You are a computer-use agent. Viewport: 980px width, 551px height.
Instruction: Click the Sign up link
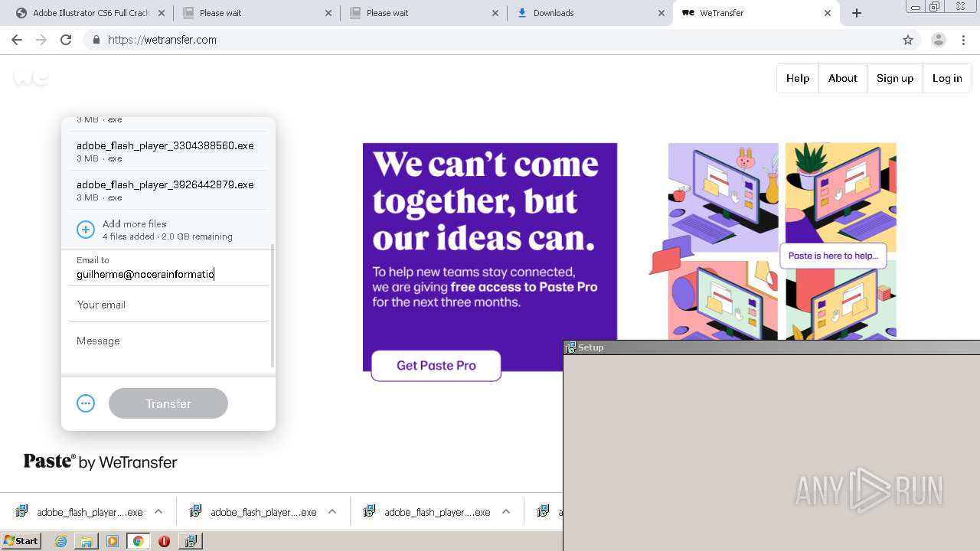pos(895,78)
